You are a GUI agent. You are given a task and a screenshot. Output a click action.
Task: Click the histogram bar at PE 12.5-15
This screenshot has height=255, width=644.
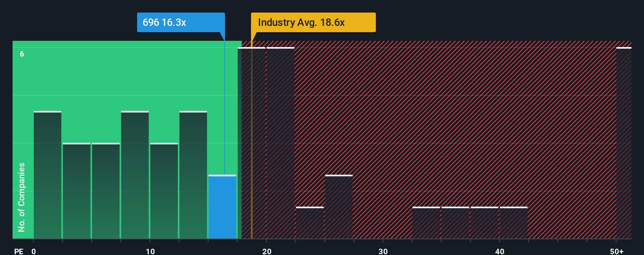(x=193, y=175)
